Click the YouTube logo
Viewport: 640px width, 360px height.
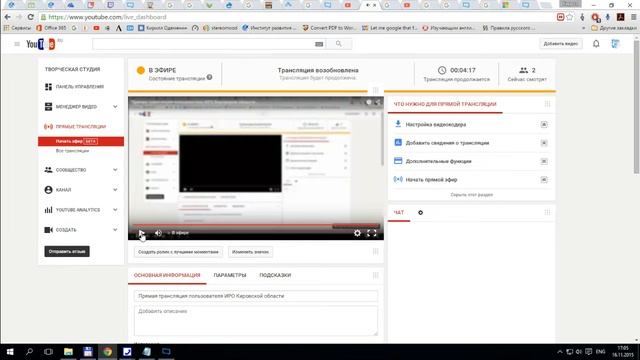click(x=41, y=44)
